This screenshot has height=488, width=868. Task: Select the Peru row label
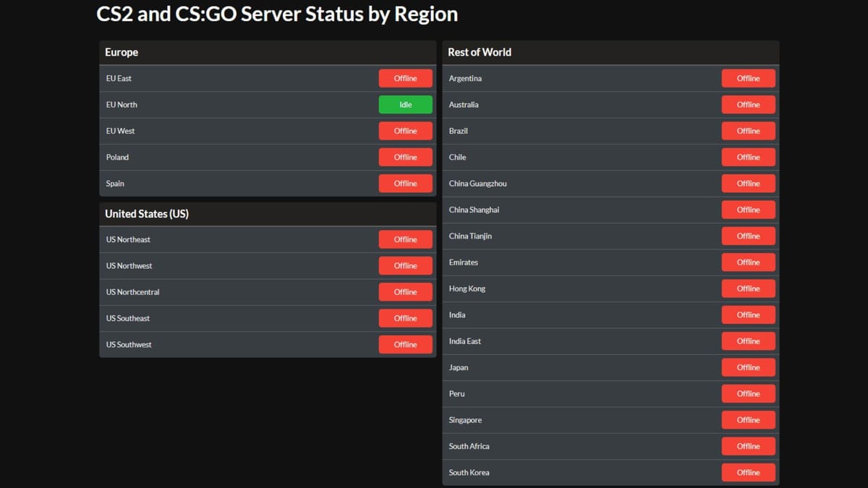coord(456,393)
